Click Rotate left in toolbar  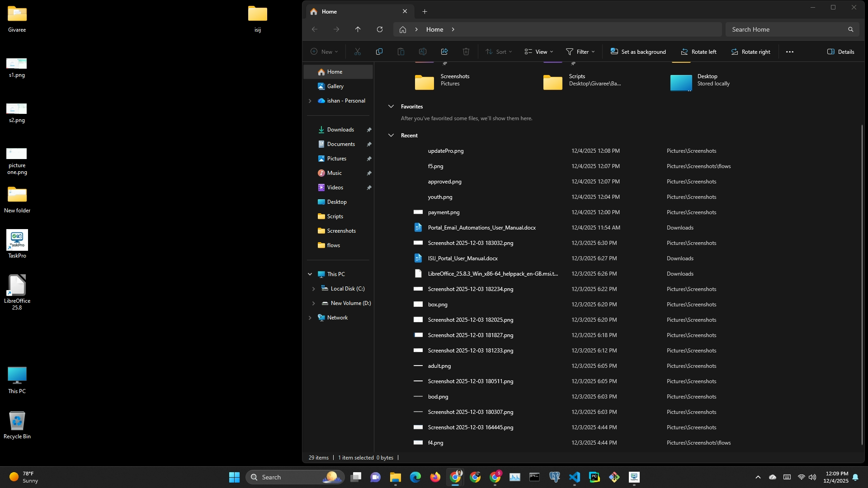pyautogui.click(x=698, y=52)
